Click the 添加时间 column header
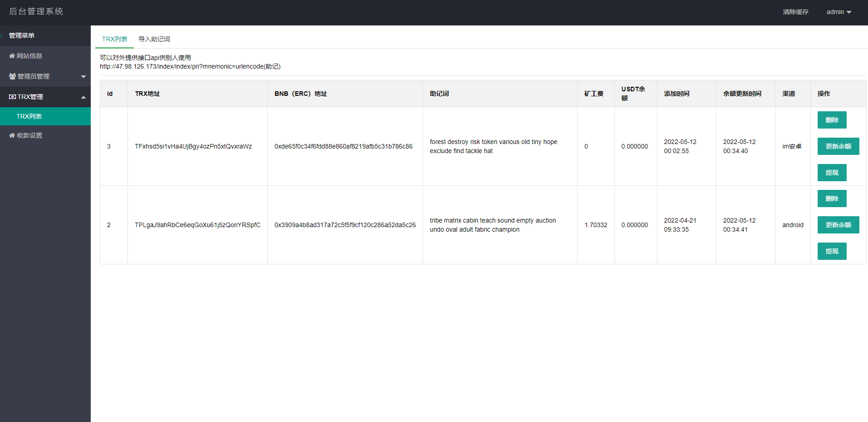868x422 pixels. pyautogui.click(x=677, y=94)
